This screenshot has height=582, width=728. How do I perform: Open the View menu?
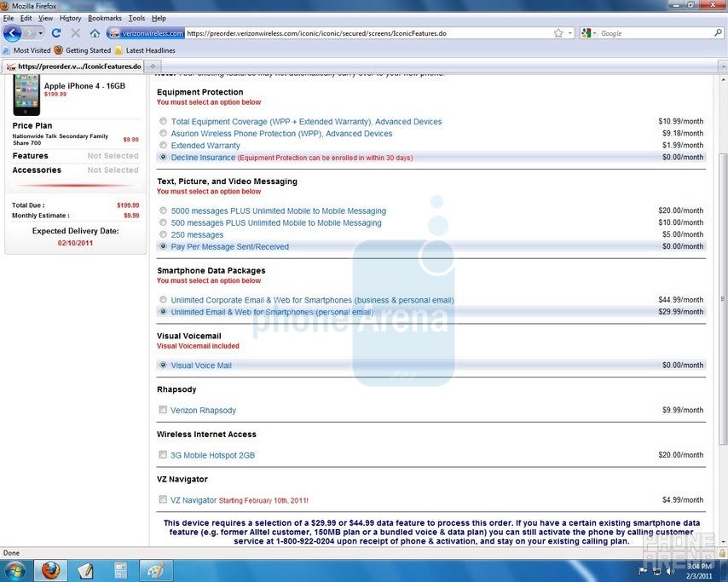tap(45, 18)
